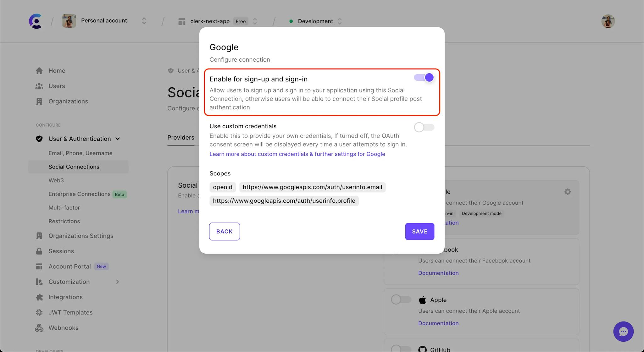Click BACK button in Google dialog
Viewport: 644px width, 352px height.
tap(224, 232)
